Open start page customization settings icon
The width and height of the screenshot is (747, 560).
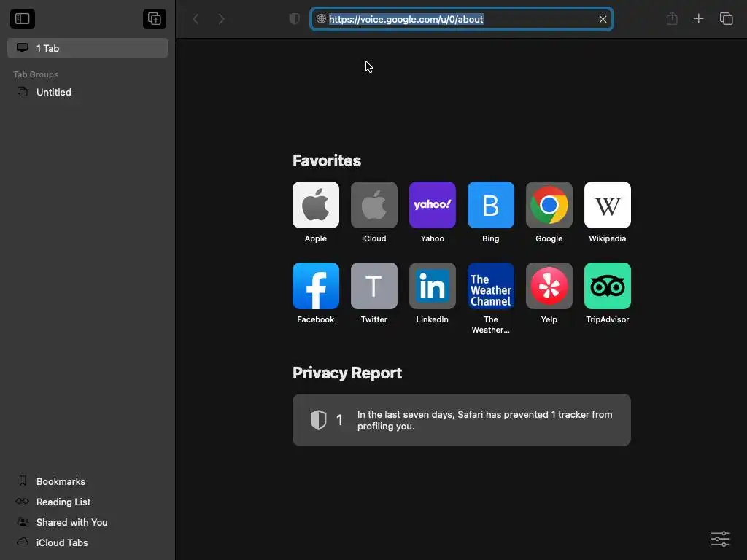pos(720,539)
